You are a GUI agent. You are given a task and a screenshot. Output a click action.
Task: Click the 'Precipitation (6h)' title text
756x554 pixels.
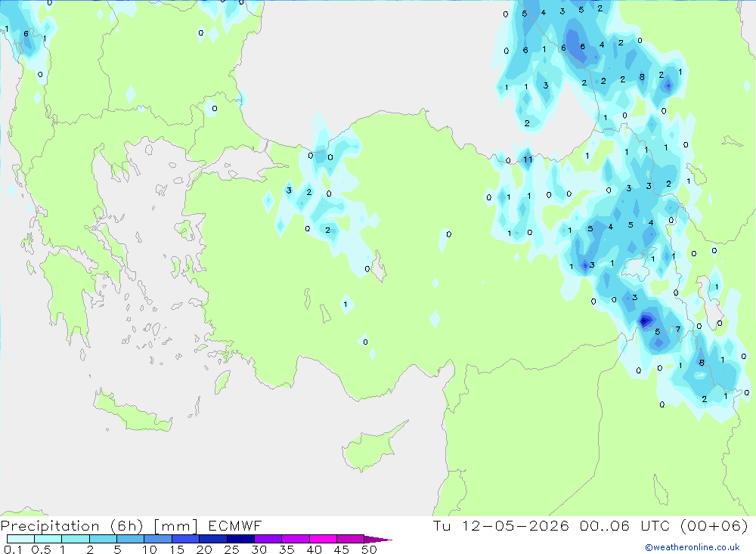[73, 526]
